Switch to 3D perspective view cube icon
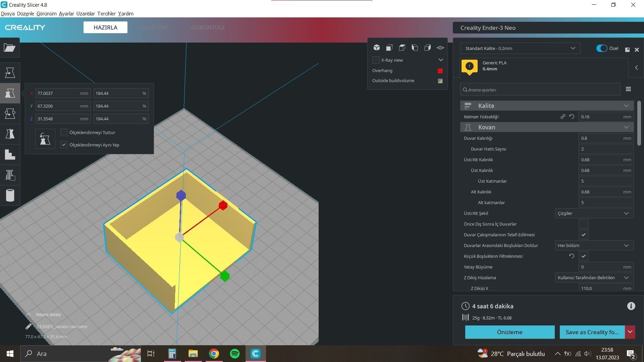Viewport: 644px width, 362px height. pyautogui.click(x=377, y=48)
